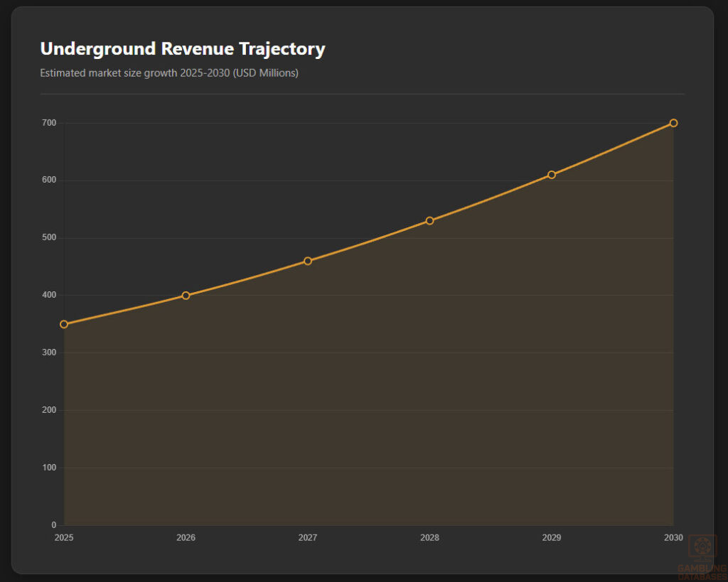Click the 2025 axis label

pyautogui.click(x=64, y=538)
